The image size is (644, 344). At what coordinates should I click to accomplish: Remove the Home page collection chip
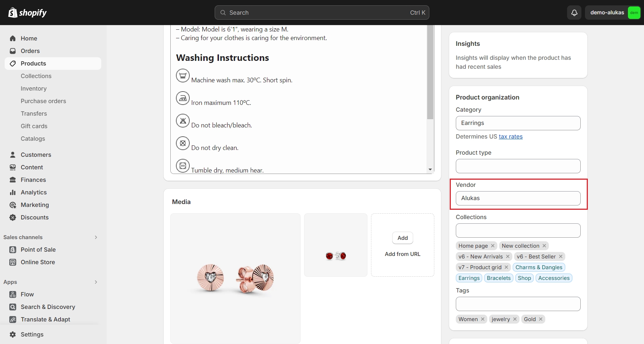pyautogui.click(x=493, y=246)
